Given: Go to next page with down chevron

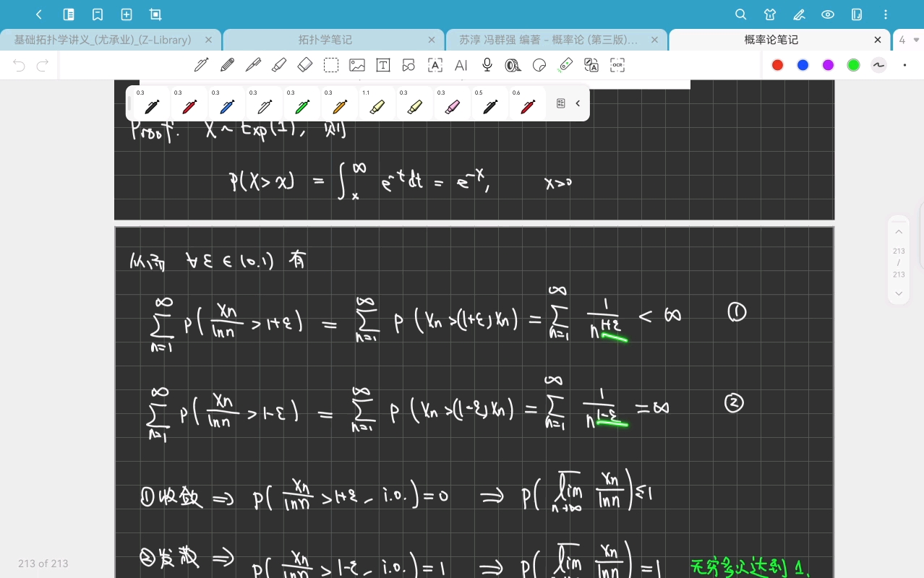Looking at the screenshot, I should 899,293.
